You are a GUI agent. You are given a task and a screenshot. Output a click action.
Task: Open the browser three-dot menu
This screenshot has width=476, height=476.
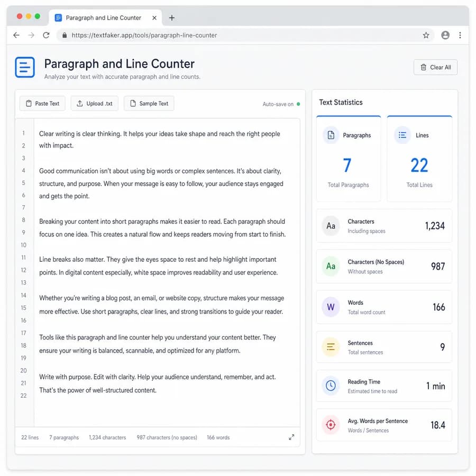460,35
